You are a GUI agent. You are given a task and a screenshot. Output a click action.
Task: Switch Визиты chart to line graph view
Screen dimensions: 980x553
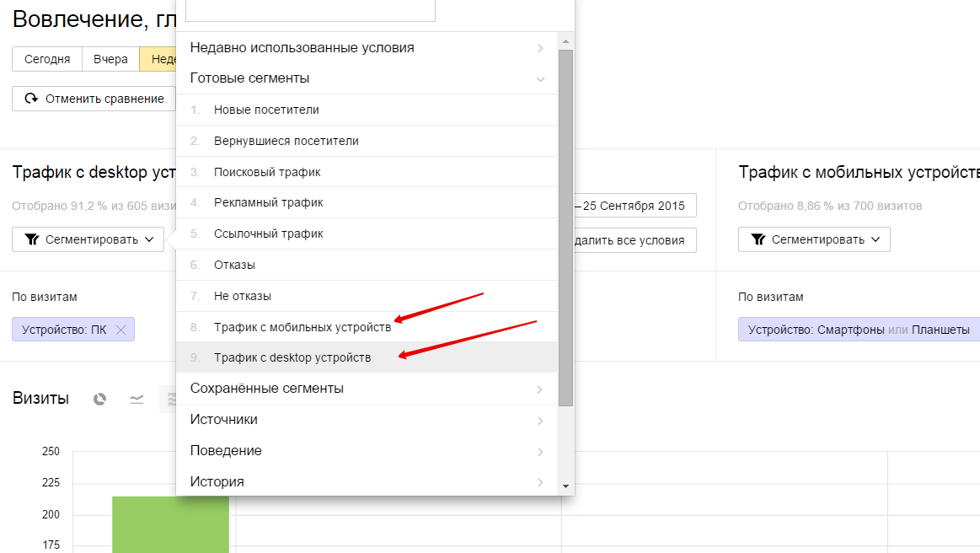[137, 399]
